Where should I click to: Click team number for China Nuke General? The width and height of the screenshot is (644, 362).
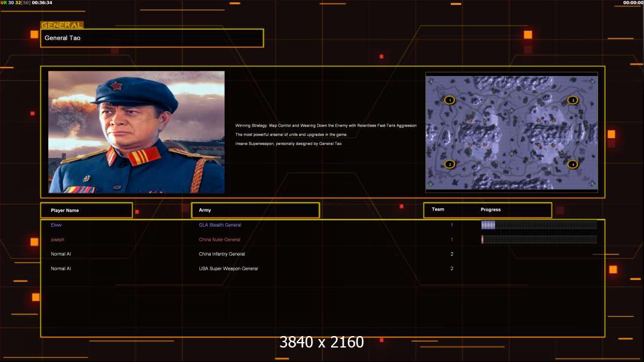tap(452, 240)
